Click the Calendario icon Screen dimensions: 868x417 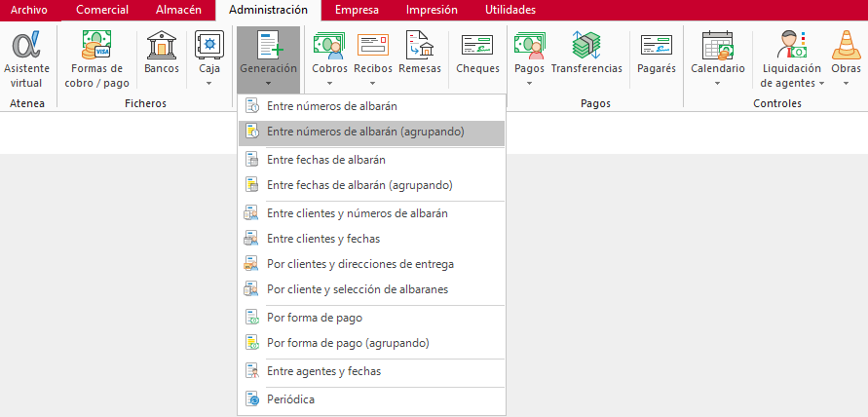(x=718, y=46)
